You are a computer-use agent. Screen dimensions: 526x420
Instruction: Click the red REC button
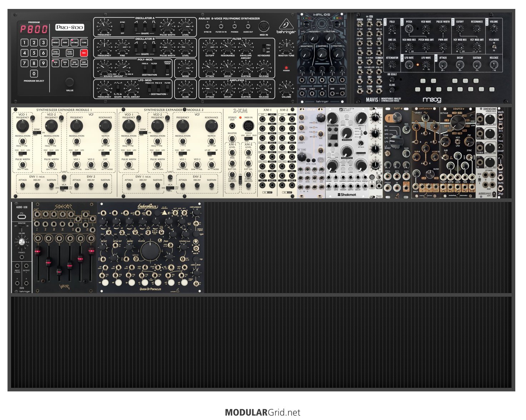(84, 53)
